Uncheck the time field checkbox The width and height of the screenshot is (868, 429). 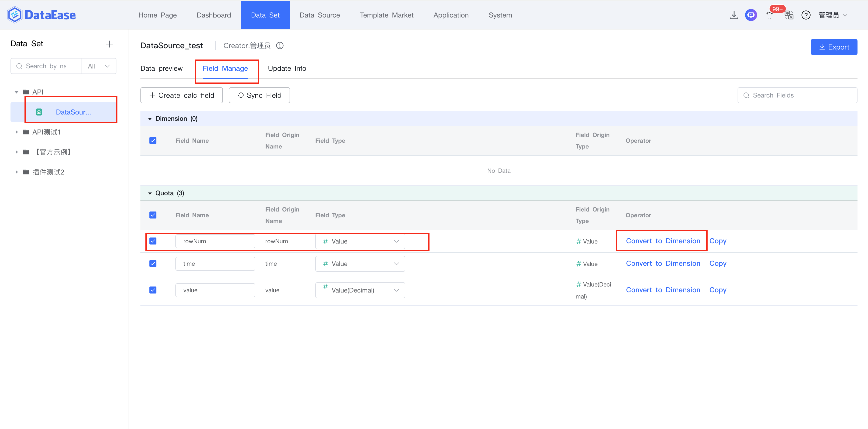(x=153, y=264)
